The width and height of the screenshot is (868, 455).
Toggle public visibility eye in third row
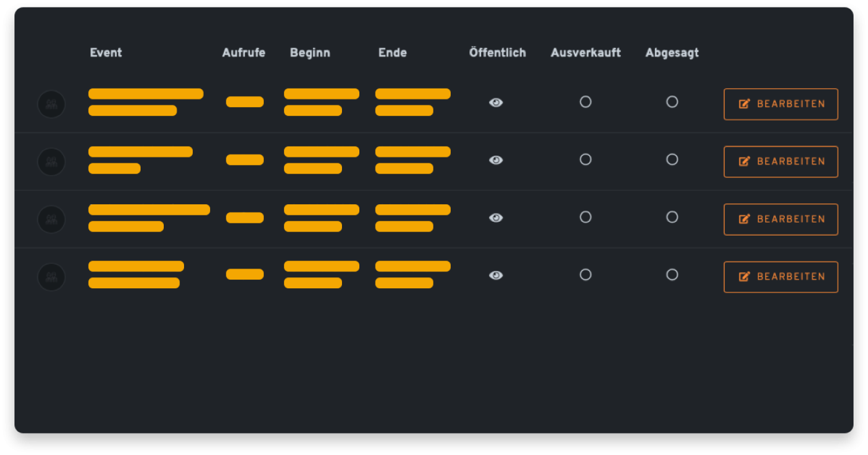496,218
